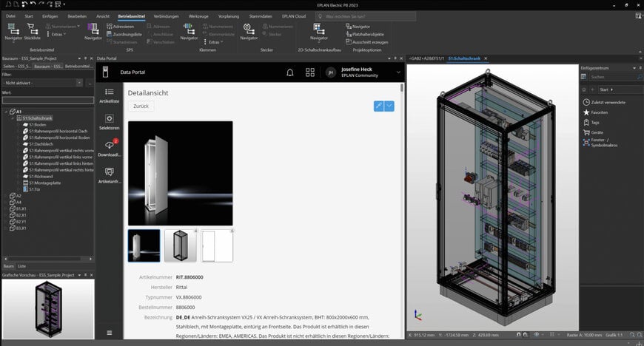Click the Platzhalterobjekte command
This screenshot has height=346, width=644.
[365, 35]
